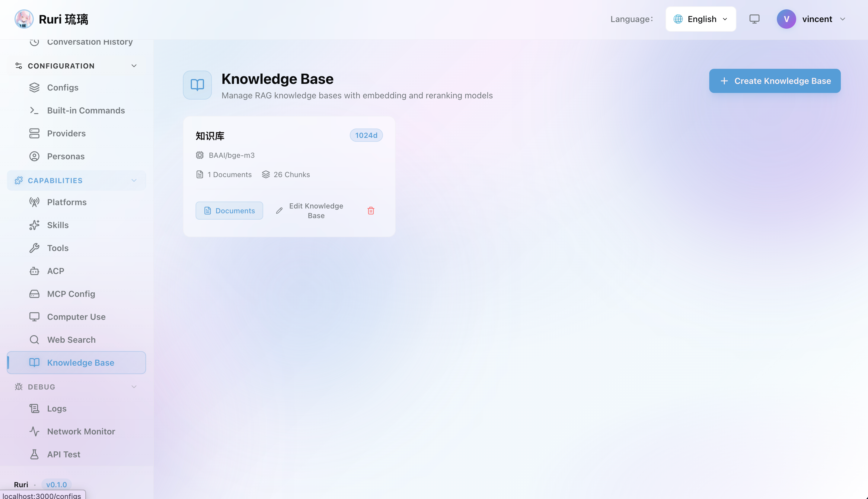This screenshot has width=868, height=499.
Task: Click the stack icon beside 26 Chunks
Action: click(266, 174)
